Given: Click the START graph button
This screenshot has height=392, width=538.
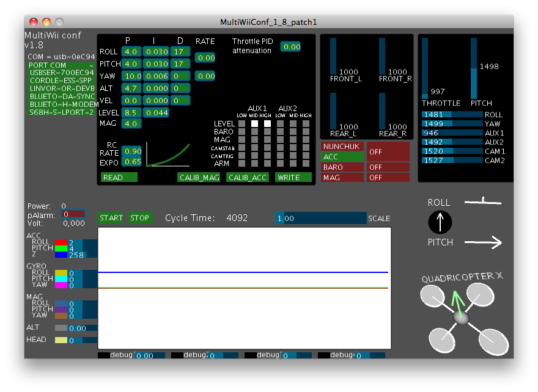Looking at the screenshot, I should tap(111, 218).
